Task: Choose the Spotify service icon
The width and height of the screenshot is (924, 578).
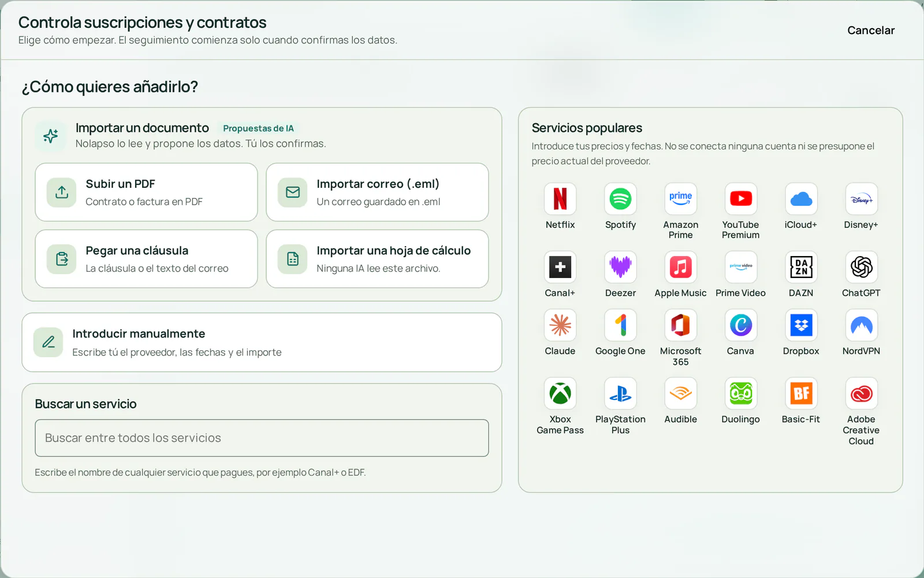Action: pos(620,199)
